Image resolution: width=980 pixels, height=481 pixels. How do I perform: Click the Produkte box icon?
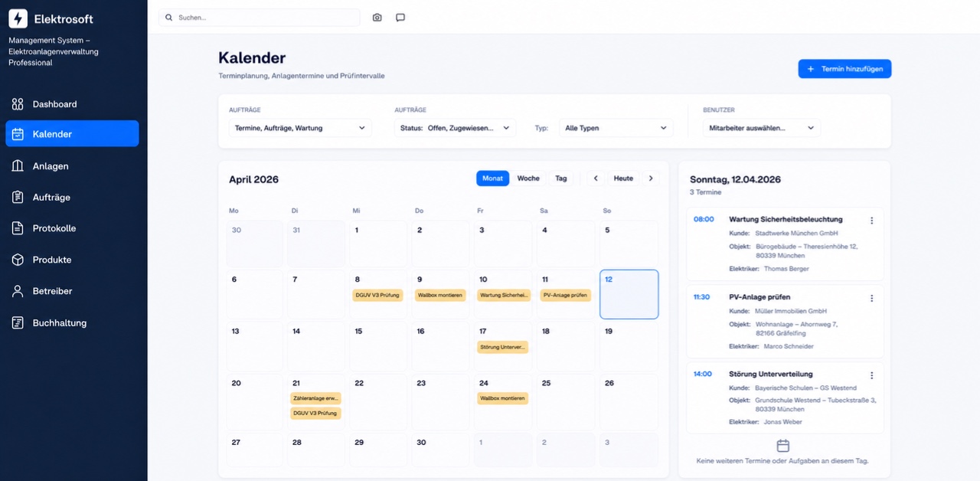18,260
